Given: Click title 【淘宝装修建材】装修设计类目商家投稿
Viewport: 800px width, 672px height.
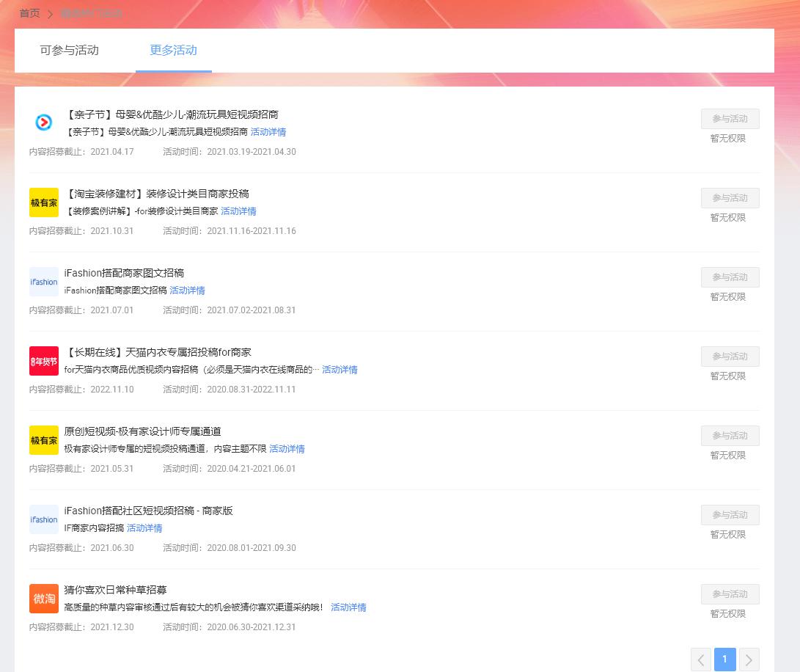Looking at the screenshot, I should click(157, 194).
